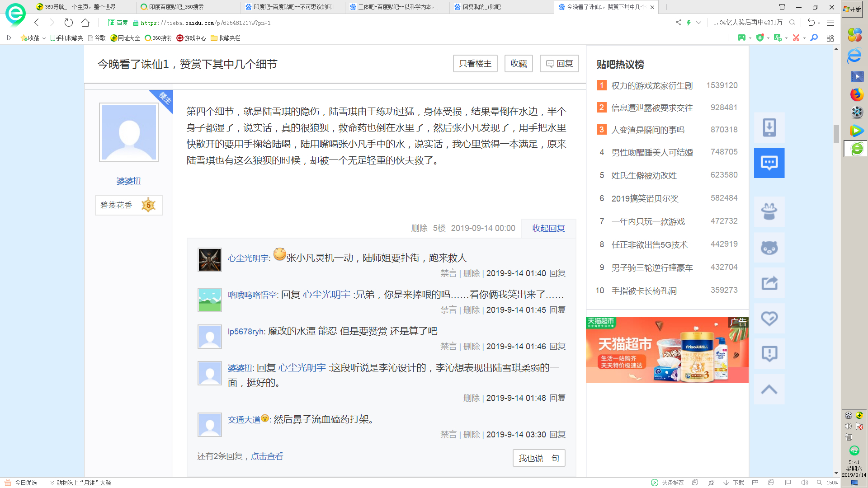
Task: Click the blue comment bubble sidebar icon
Action: coord(769,163)
